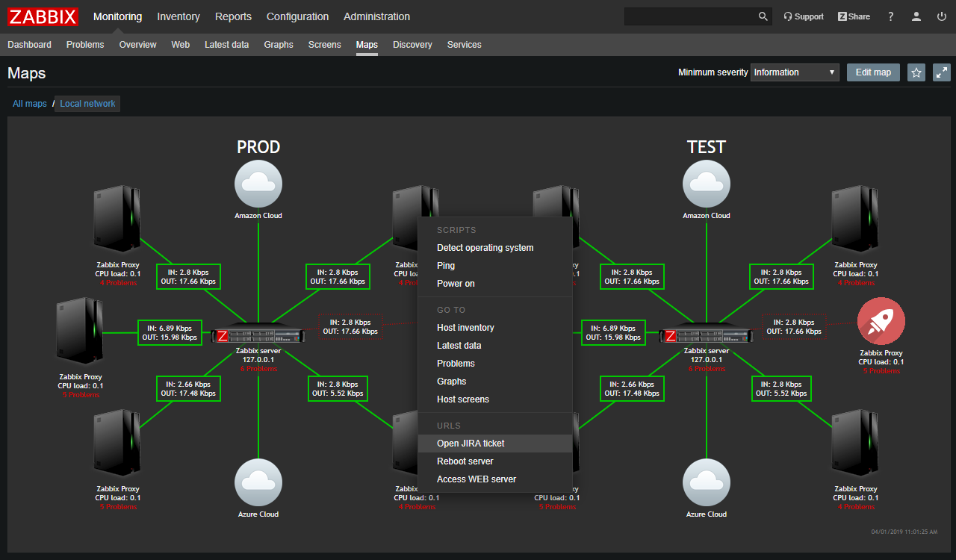Open the user profile icon
The height and width of the screenshot is (560, 956).
tap(916, 16)
